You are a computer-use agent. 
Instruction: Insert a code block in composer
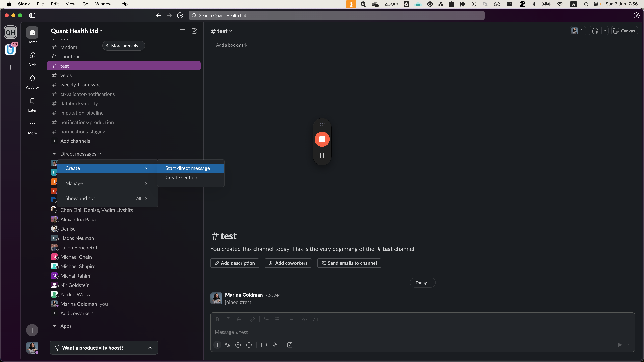tap(315, 320)
